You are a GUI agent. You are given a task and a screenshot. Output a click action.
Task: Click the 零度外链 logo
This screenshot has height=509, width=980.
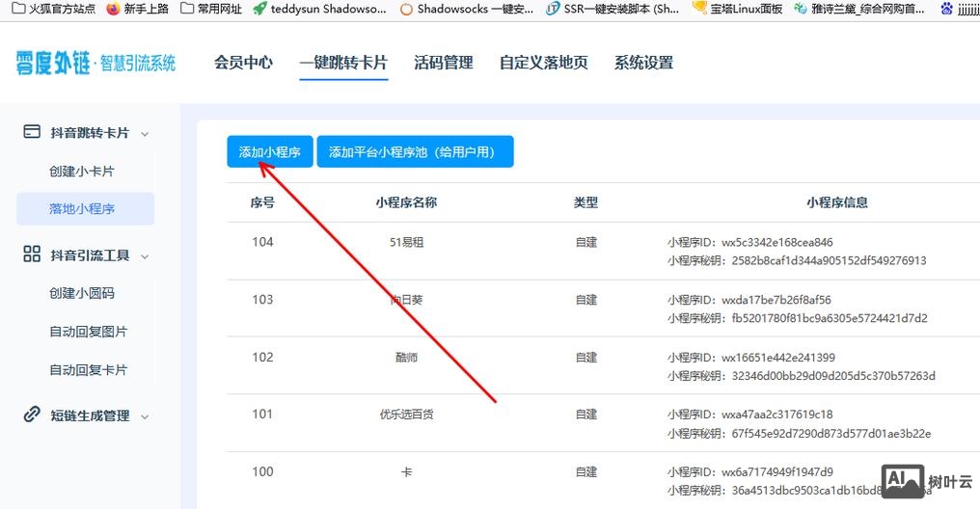(x=95, y=63)
